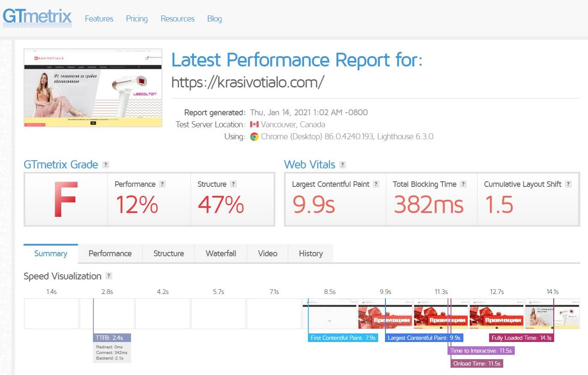This screenshot has height=375, width=588.
Task: Click help icon beside Structure score
Action: click(x=233, y=184)
